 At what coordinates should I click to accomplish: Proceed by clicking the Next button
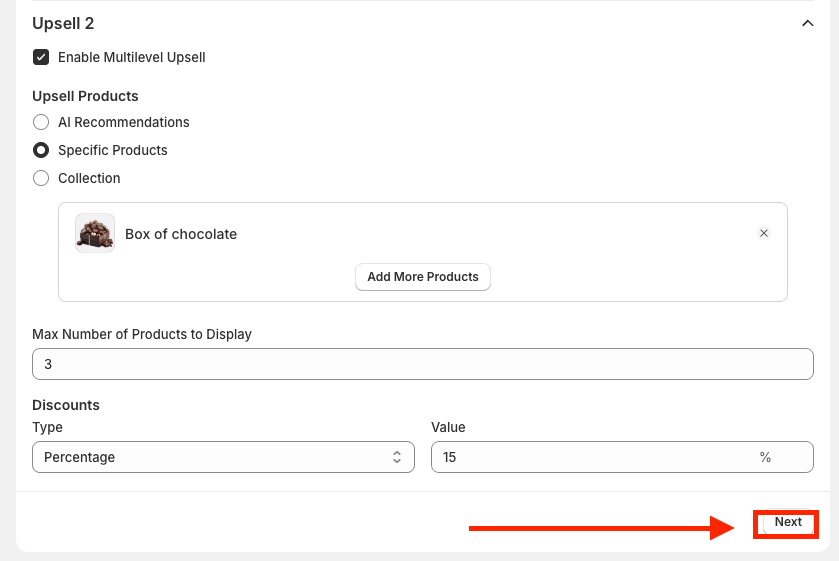(x=787, y=522)
